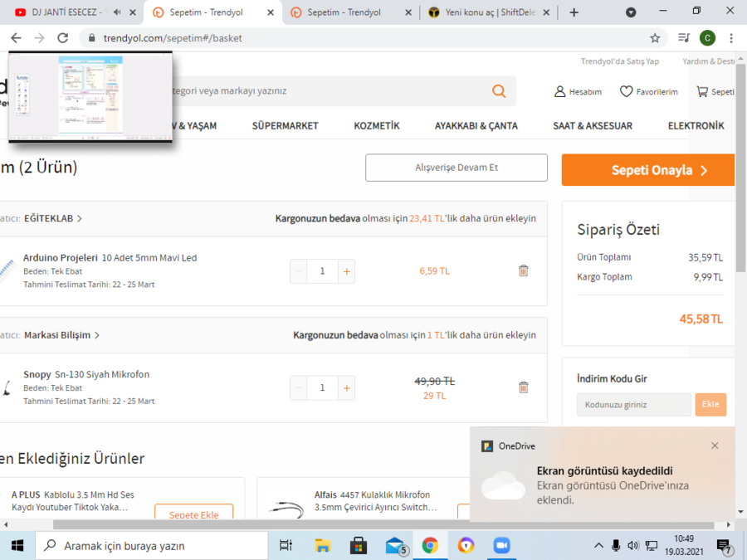
Task: Click the browser back arrow
Action: coord(17,38)
